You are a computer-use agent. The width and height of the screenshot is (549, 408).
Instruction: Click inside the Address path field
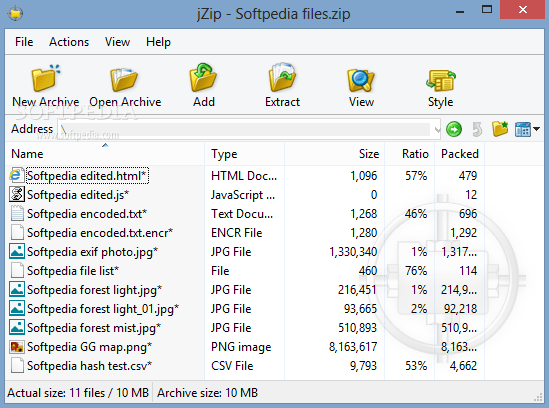pos(245,130)
